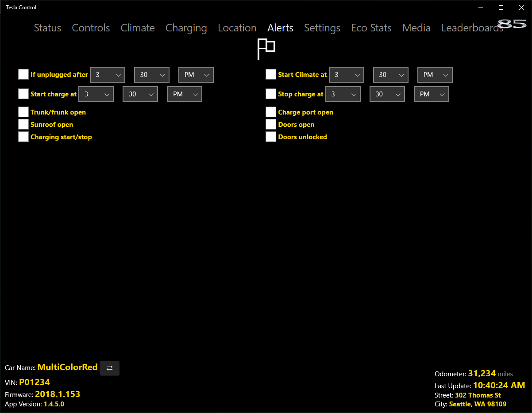This screenshot has width=532, height=413.
Task: Open AM/PM dropdown for Stop charge at
Action: click(x=432, y=94)
